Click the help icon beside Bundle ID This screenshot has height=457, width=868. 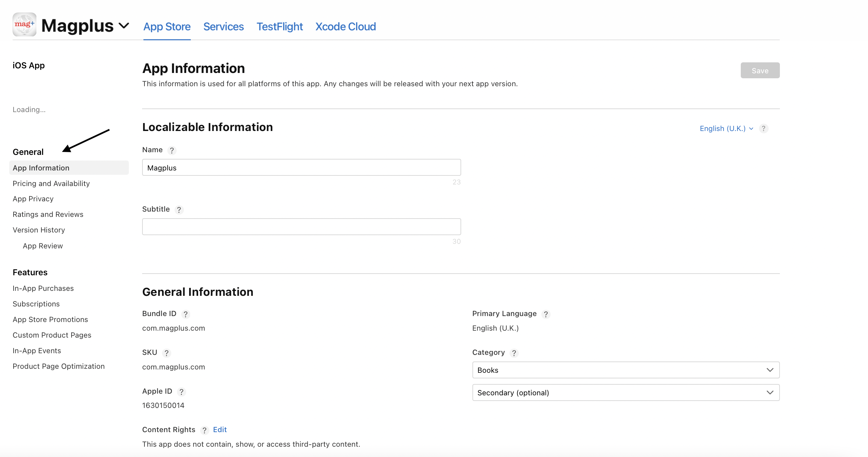tap(185, 314)
